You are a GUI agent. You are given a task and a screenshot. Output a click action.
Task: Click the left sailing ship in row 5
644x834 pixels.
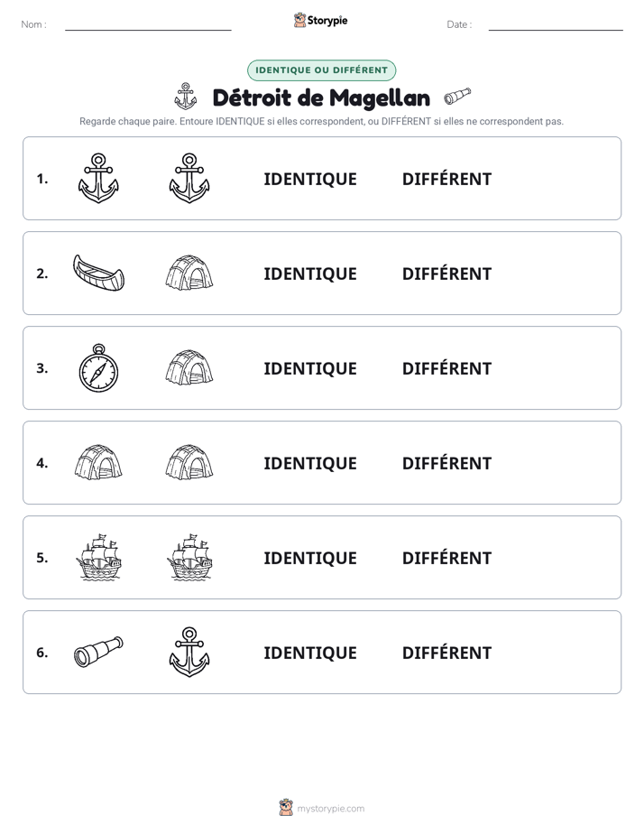(99, 557)
